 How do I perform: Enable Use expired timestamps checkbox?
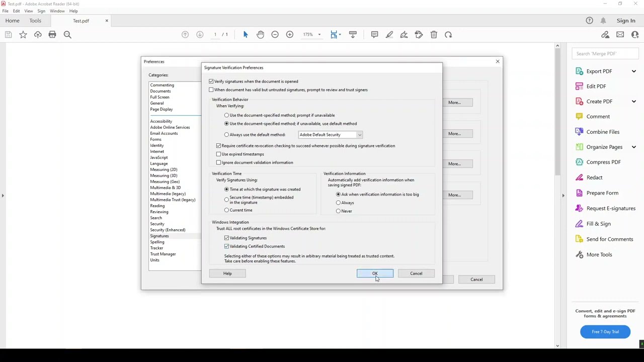click(x=219, y=154)
